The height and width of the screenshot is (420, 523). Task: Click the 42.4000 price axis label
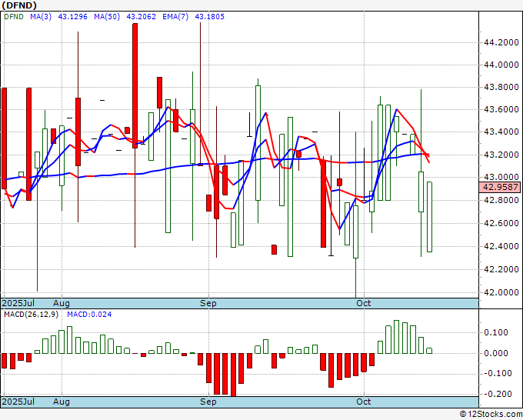[x=501, y=246]
